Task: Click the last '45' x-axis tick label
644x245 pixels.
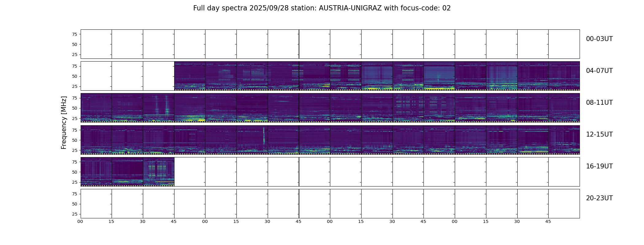Action: click(x=548, y=221)
